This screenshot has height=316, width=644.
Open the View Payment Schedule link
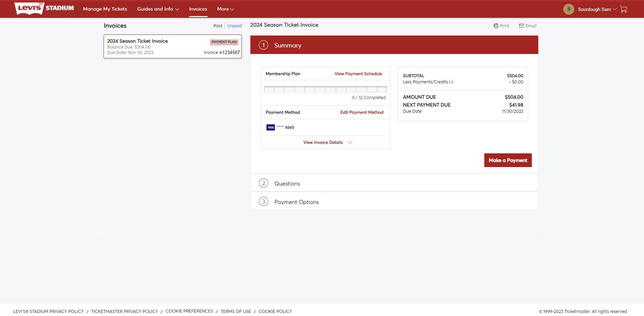point(358,74)
